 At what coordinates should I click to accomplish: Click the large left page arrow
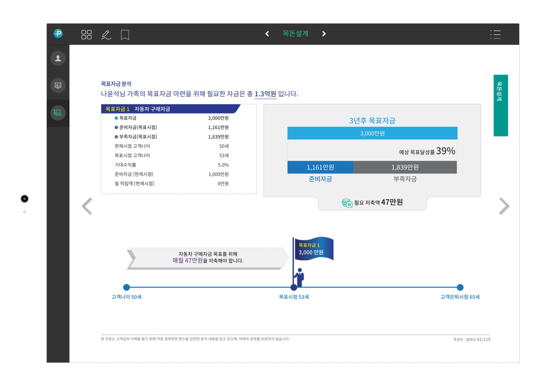click(87, 206)
